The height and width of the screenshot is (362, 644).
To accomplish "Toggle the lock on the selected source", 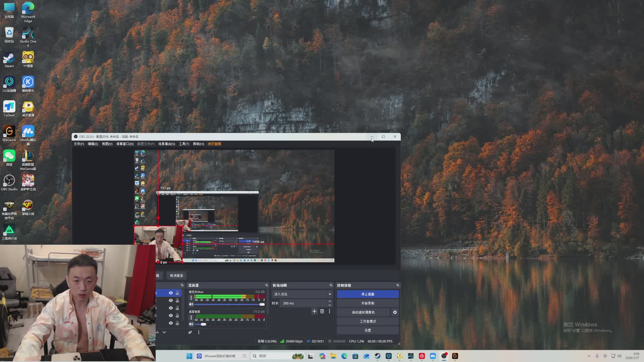I will pyautogui.click(x=177, y=293).
